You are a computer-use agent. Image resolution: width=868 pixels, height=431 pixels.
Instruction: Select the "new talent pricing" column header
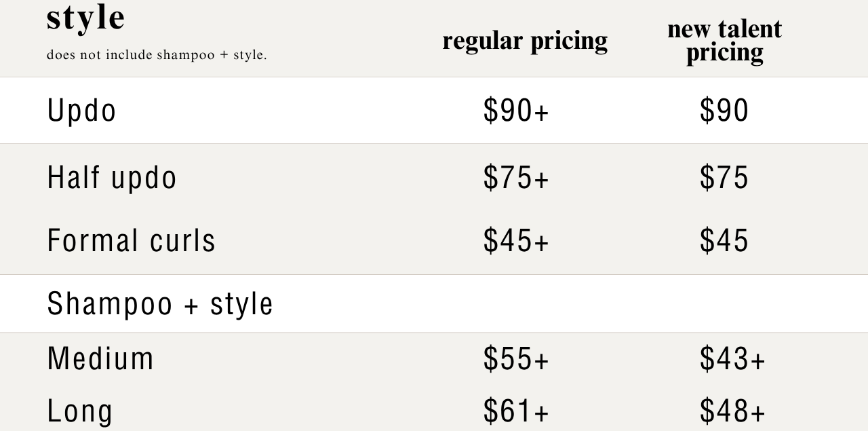click(x=724, y=41)
